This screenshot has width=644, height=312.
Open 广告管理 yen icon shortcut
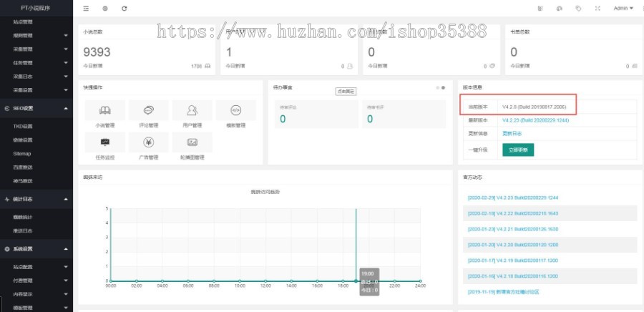click(148, 142)
